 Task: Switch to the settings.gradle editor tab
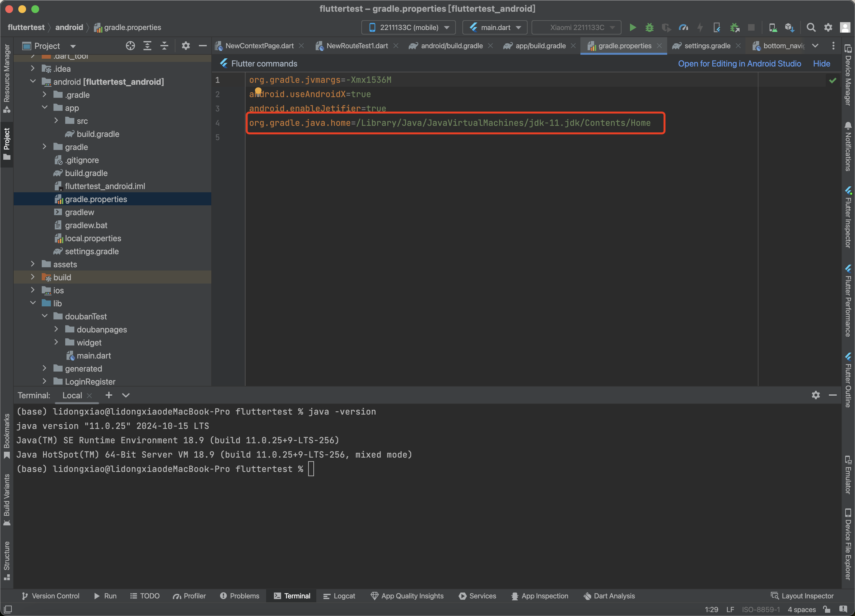click(x=707, y=46)
